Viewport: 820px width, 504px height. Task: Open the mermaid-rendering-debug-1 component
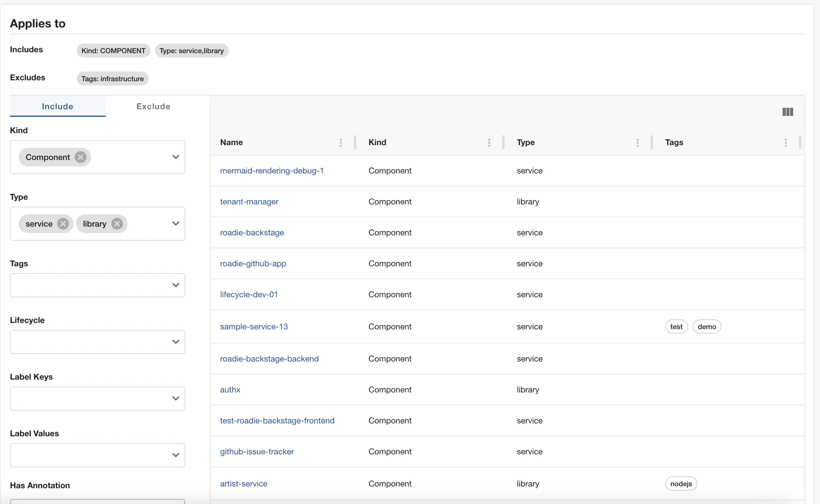coord(272,171)
